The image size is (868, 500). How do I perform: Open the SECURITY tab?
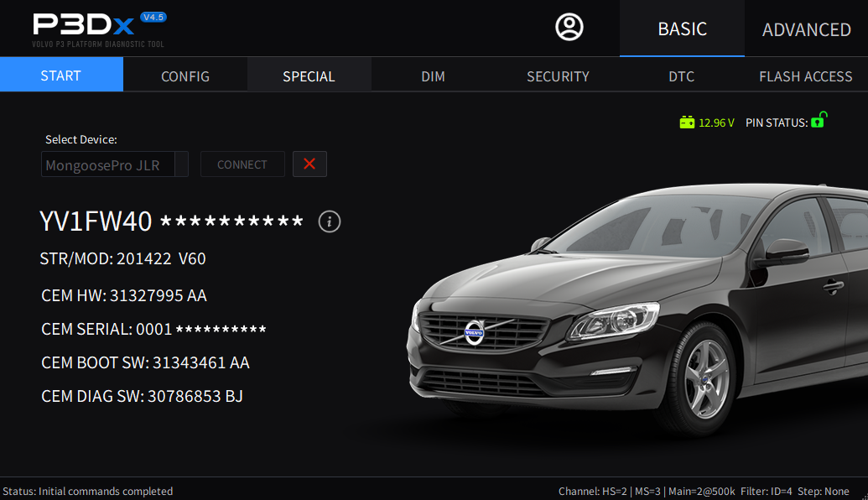[x=558, y=76]
